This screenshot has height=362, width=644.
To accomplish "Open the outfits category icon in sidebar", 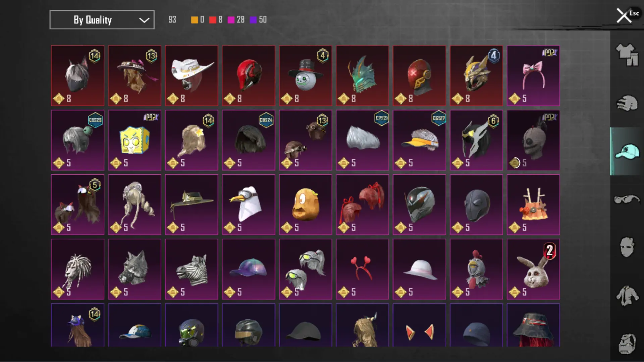I will coord(627,55).
